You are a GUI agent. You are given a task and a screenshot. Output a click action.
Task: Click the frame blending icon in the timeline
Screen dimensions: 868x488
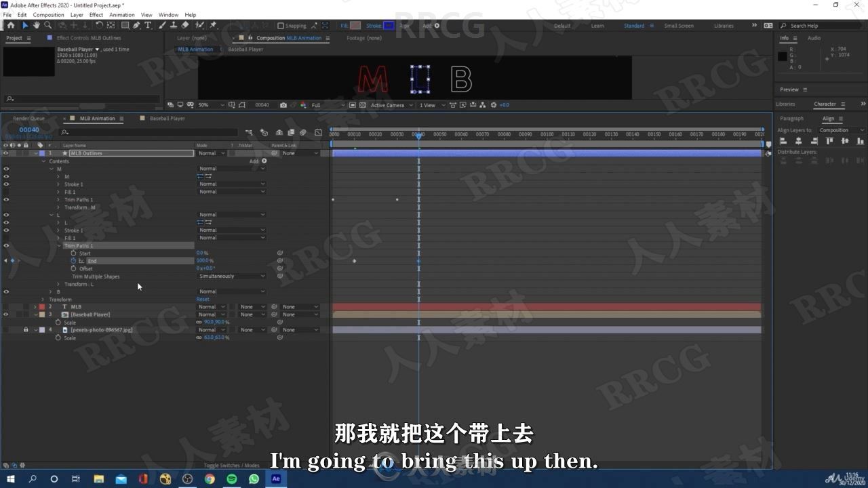pyautogui.click(x=291, y=132)
